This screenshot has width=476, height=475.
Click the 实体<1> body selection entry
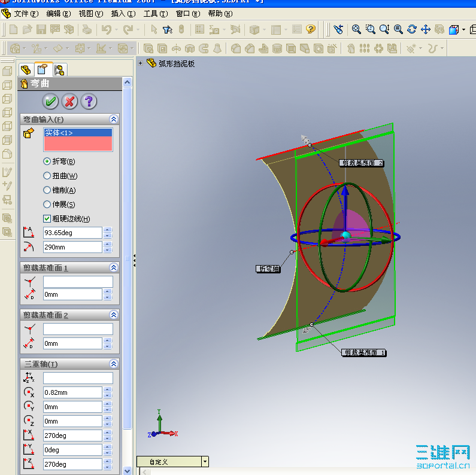coord(78,133)
